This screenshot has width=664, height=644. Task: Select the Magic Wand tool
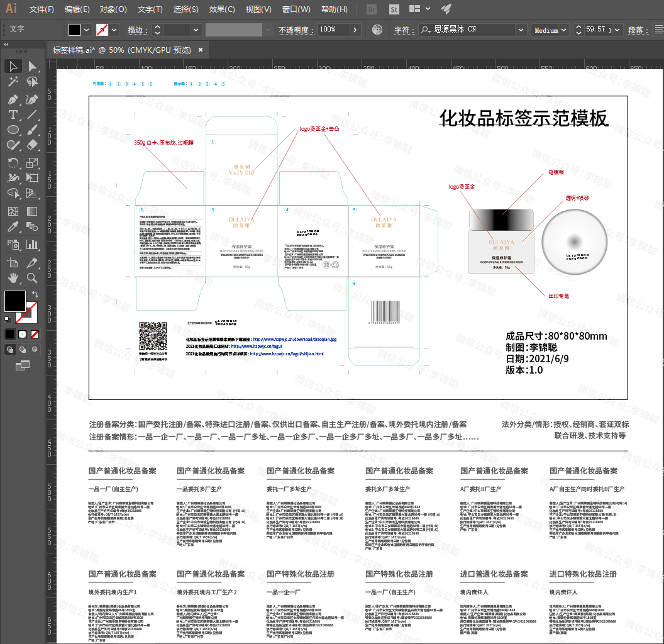click(x=13, y=82)
